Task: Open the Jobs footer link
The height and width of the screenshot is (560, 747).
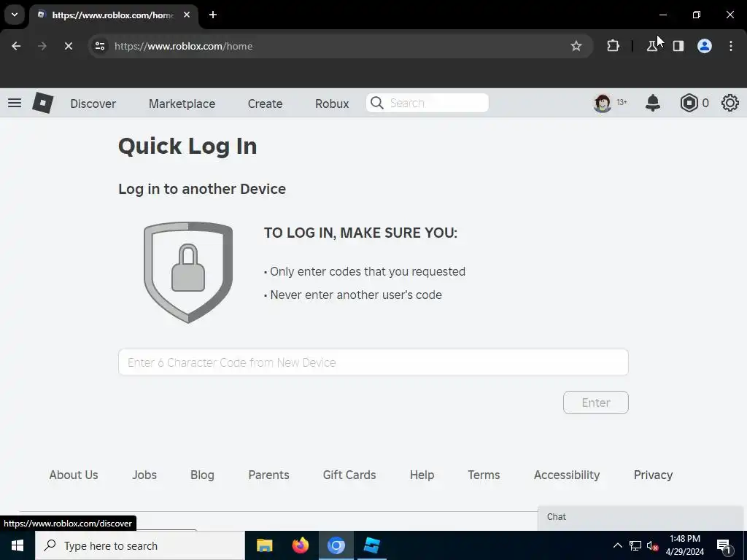Action: coord(144,475)
